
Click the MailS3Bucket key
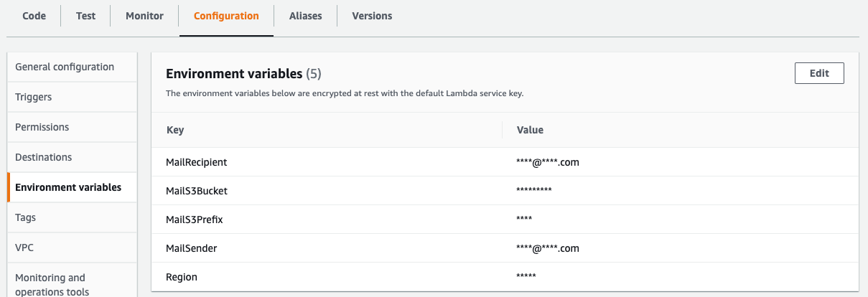coord(196,191)
